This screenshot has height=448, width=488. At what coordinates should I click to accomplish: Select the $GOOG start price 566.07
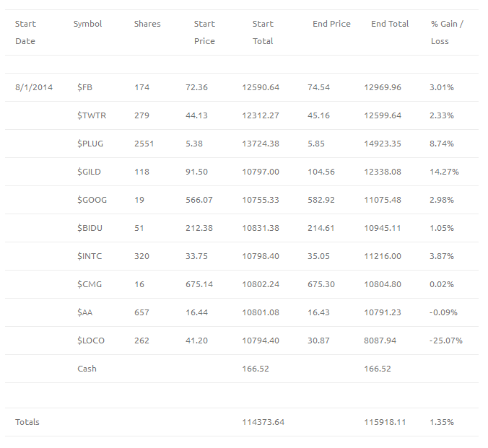199,200
